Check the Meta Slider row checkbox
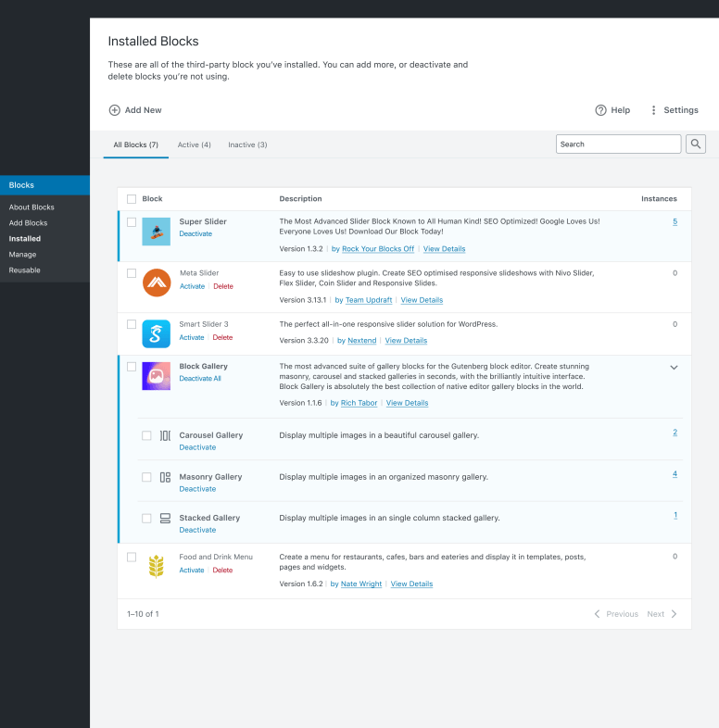The image size is (719, 728). point(132,273)
